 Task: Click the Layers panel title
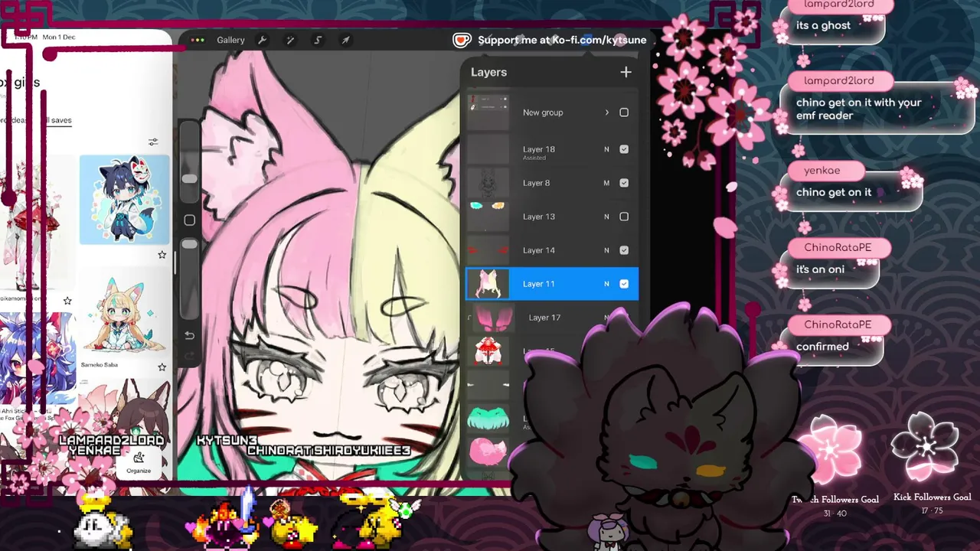[x=488, y=72]
